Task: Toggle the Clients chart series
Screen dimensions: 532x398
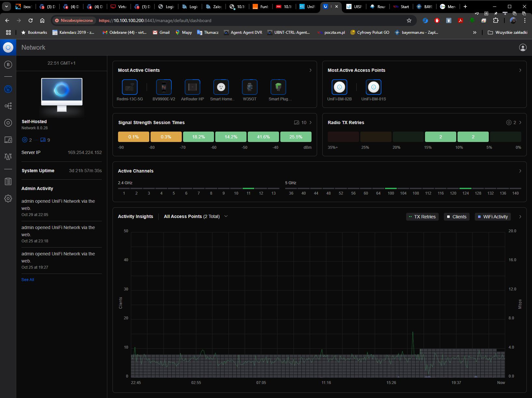Action: pyautogui.click(x=457, y=217)
